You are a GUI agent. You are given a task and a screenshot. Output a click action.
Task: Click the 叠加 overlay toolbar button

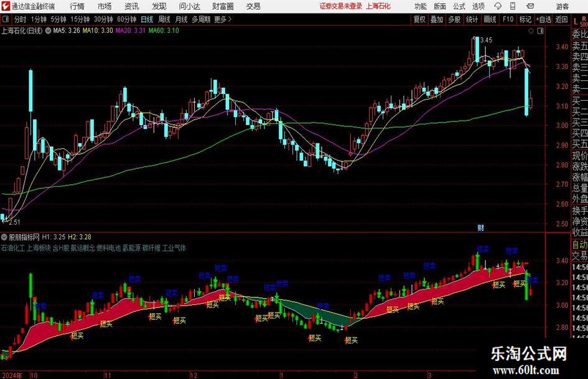(x=437, y=19)
